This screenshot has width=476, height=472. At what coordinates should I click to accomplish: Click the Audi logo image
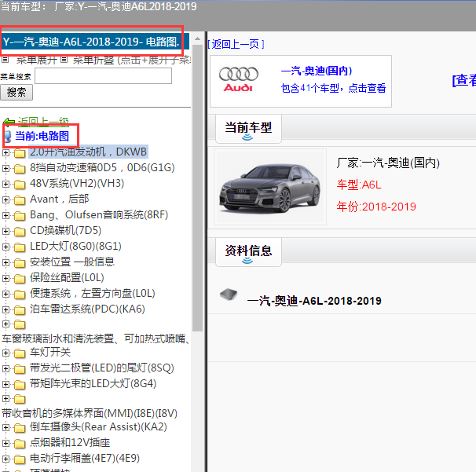point(239,79)
